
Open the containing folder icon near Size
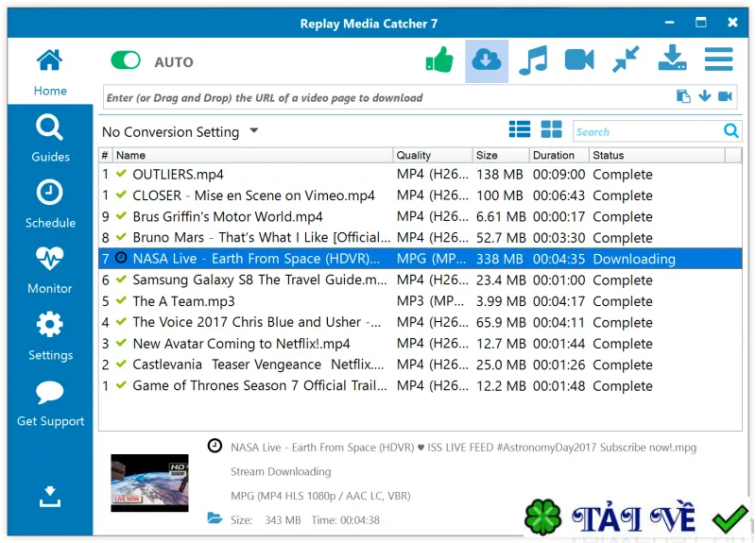click(x=215, y=518)
